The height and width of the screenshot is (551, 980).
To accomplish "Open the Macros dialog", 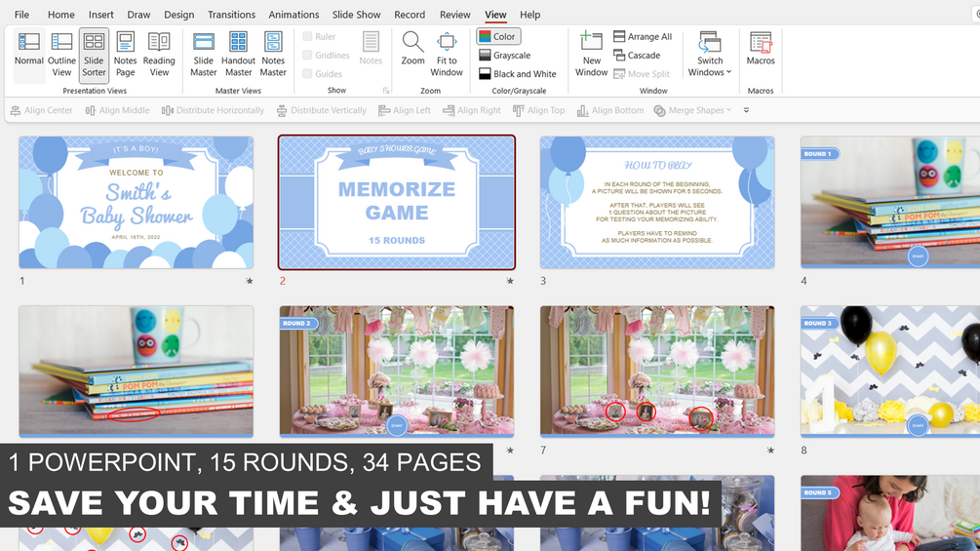I will click(760, 49).
